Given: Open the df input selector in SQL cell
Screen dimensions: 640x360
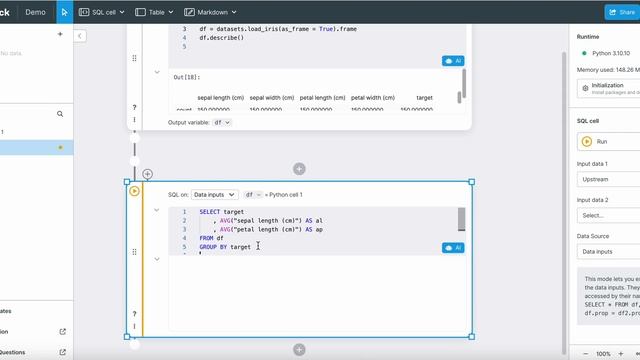Looking at the screenshot, I should coord(253,195).
